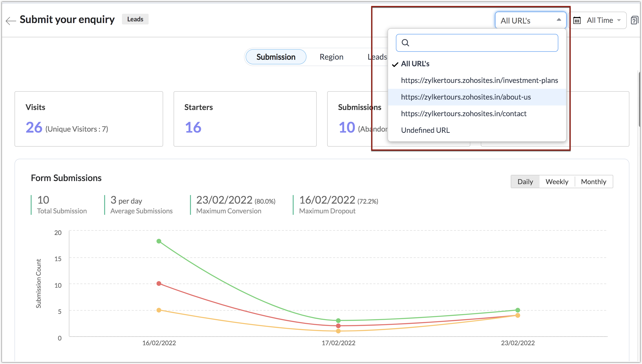This screenshot has height=364, width=642.
Task: Click the checkmark next to All URL's
Action: coord(395,64)
